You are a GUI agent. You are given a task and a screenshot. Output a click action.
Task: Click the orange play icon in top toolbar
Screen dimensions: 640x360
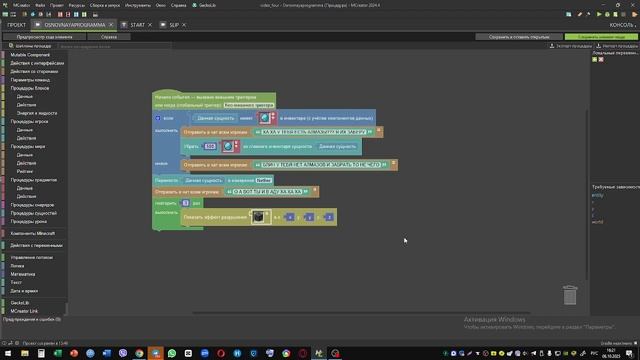tap(634, 14)
